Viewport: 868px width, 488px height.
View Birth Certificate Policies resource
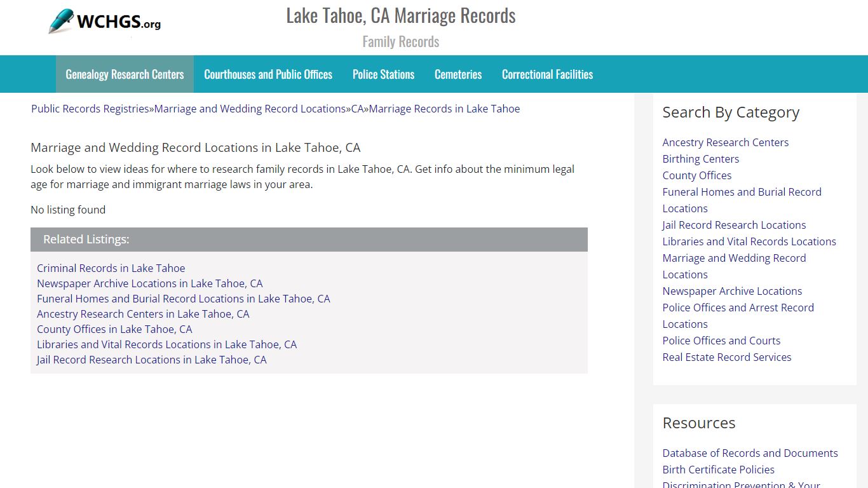pyautogui.click(x=719, y=470)
